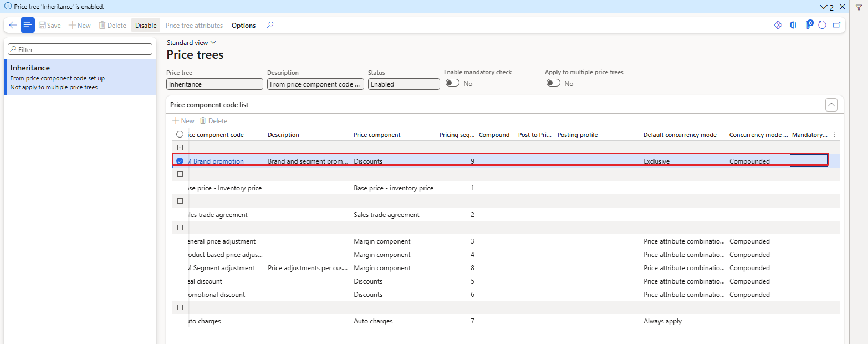Image resolution: width=868 pixels, height=344 pixels.
Task: Refresh the page
Action: tap(822, 25)
